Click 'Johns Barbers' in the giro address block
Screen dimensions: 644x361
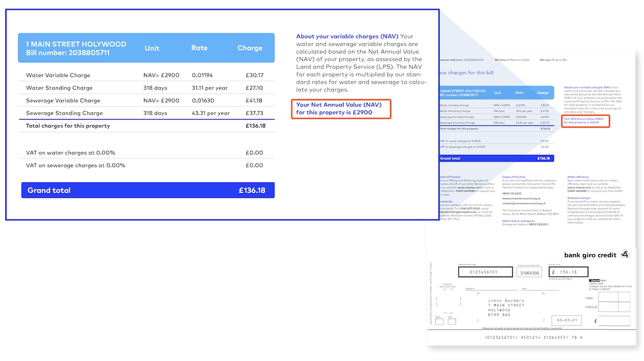(x=506, y=301)
